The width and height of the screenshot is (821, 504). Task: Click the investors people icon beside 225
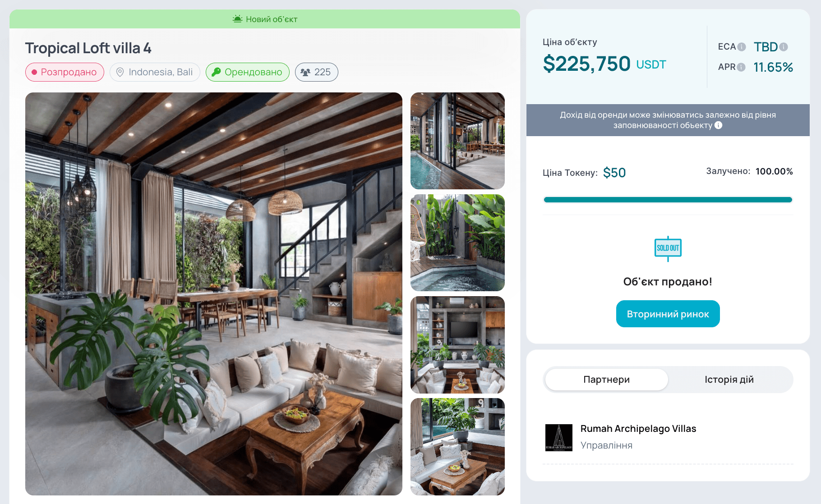(305, 72)
